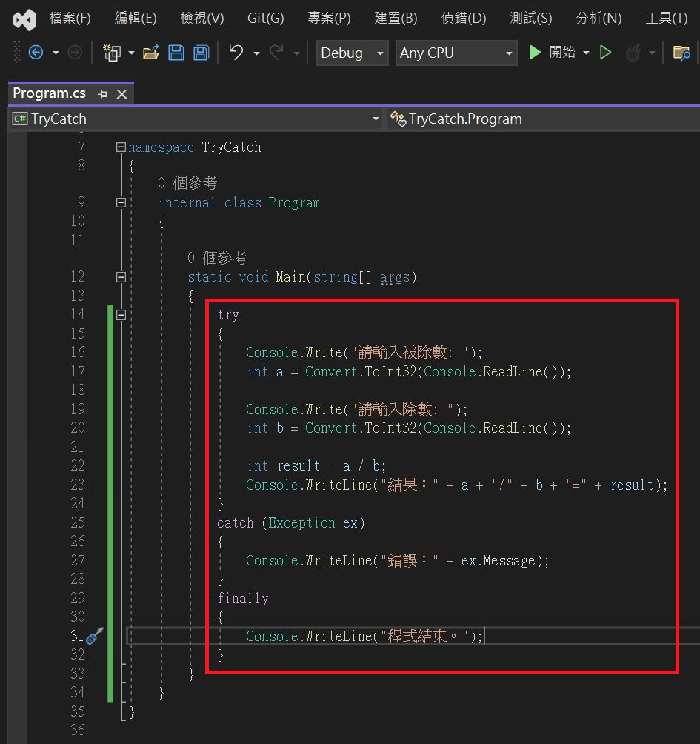Open the 偵錯(D) menu
Image resolution: width=700 pixels, height=744 pixels.
click(464, 18)
